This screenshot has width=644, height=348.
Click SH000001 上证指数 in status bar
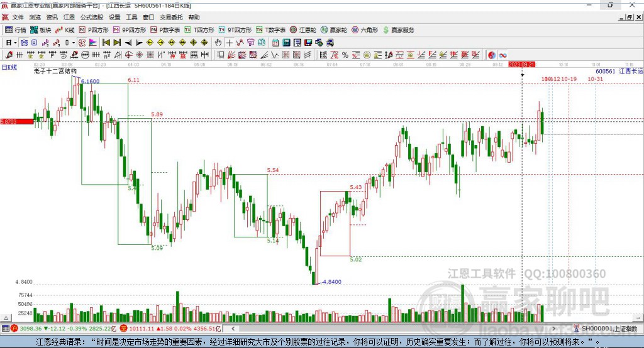pos(609,329)
